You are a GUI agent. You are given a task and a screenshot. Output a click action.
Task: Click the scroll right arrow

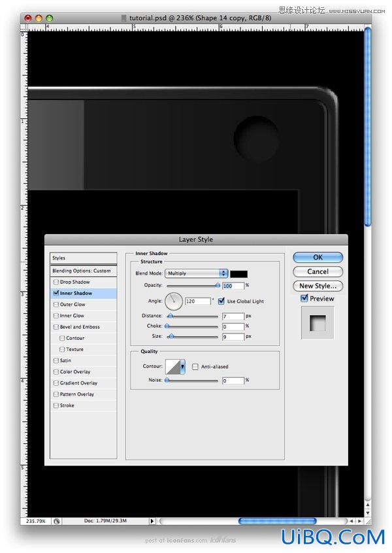359,521
